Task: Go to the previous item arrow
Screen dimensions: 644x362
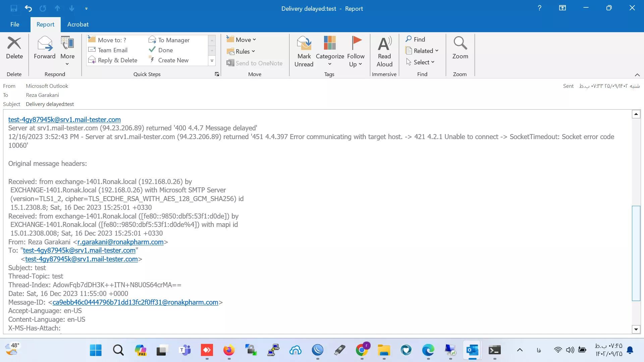Action: (x=57, y=8)
